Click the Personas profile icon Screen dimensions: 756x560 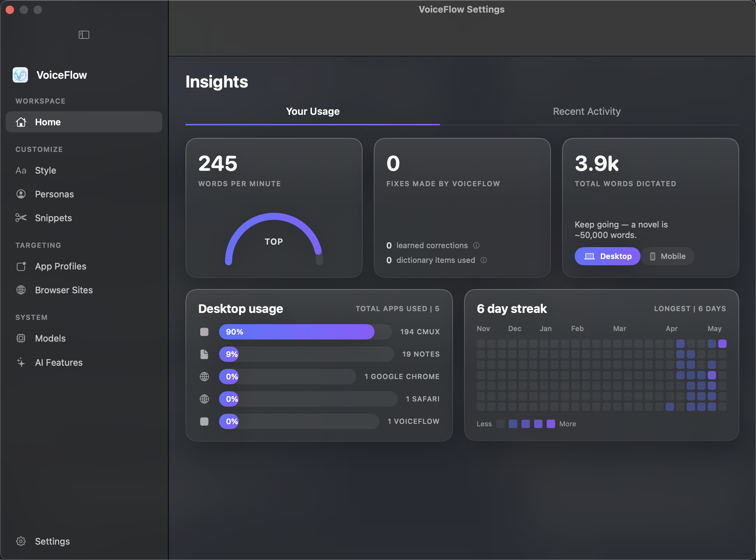point(21,194)
